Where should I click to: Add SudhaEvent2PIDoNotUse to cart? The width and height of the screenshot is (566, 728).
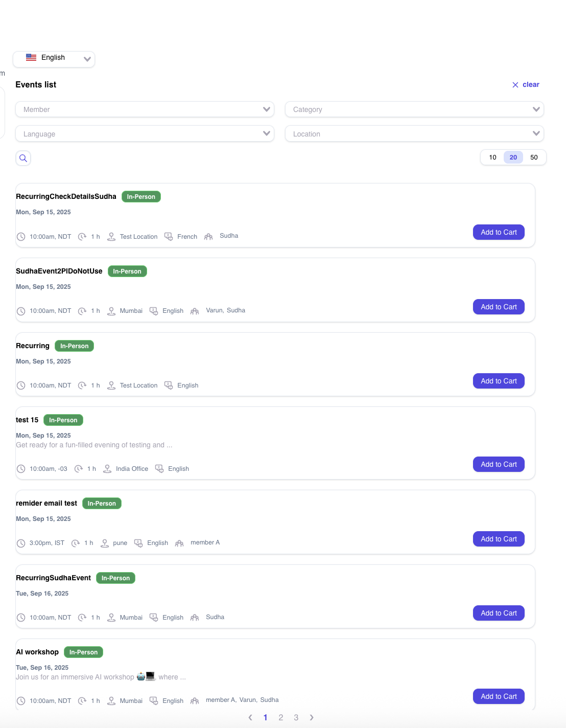(499, 307)
